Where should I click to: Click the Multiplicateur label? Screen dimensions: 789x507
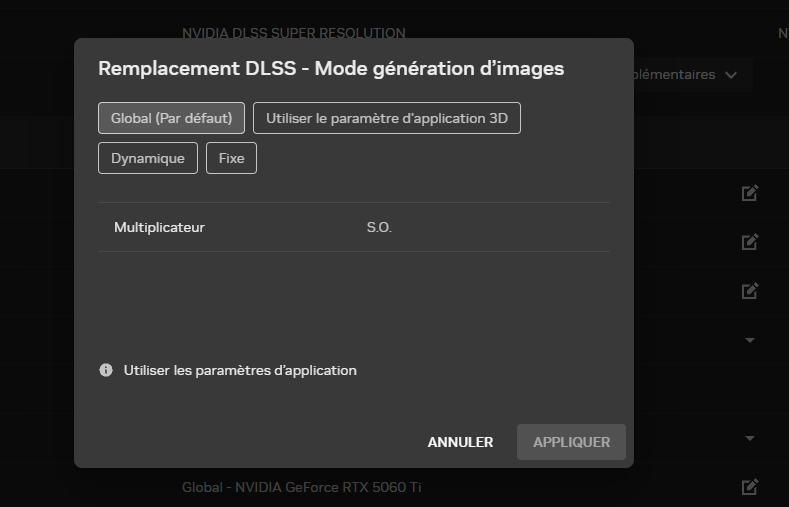[160, 227]
